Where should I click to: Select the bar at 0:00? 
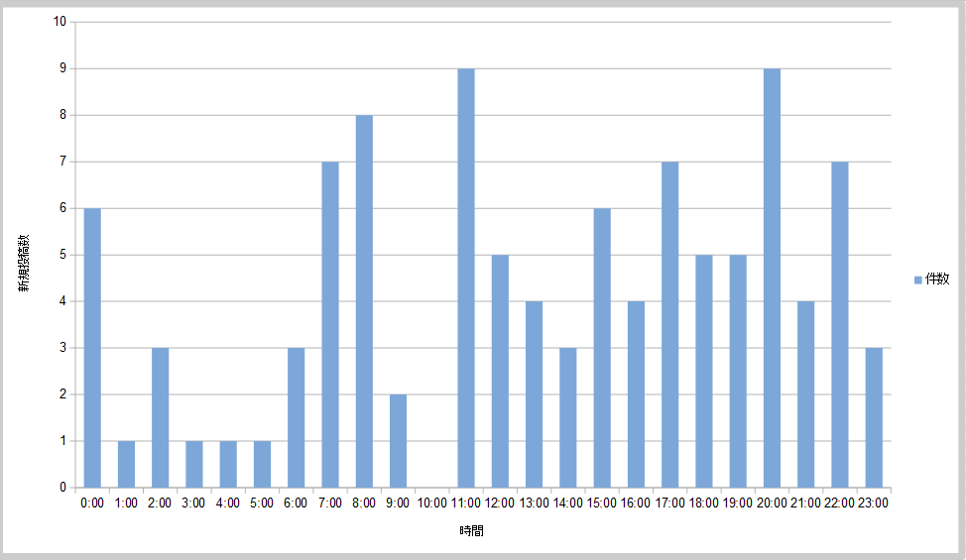tap(92, 348)
